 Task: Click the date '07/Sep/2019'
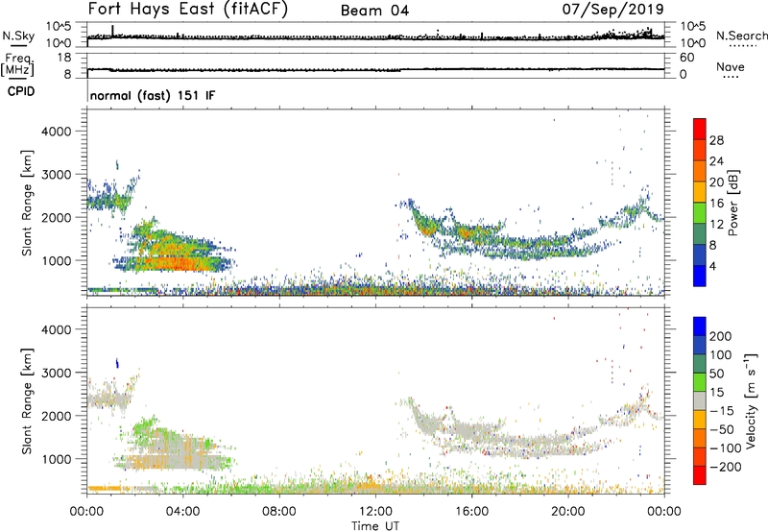(612, 9)
